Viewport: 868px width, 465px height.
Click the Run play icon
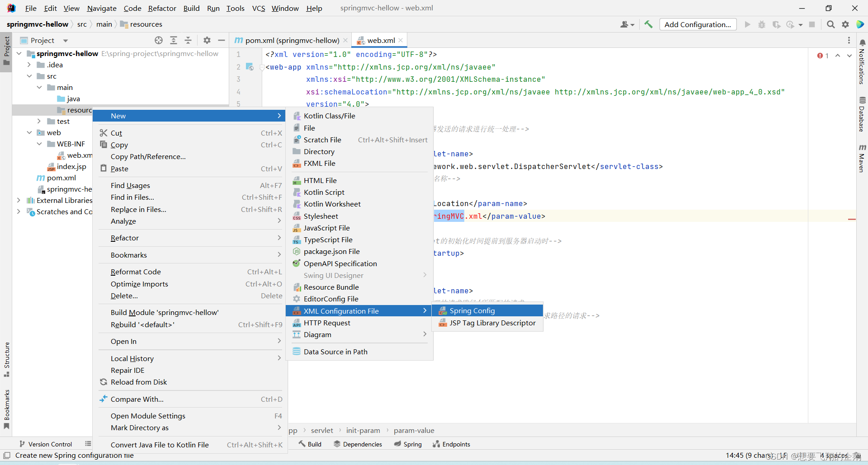747,24
